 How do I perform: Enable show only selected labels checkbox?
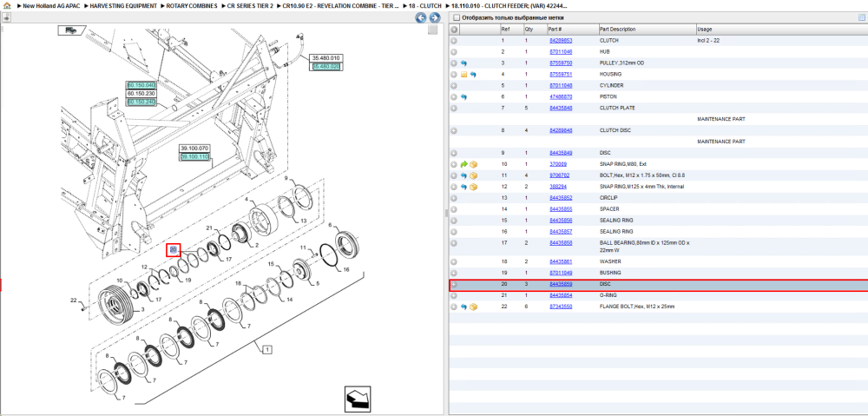[456, 17]
